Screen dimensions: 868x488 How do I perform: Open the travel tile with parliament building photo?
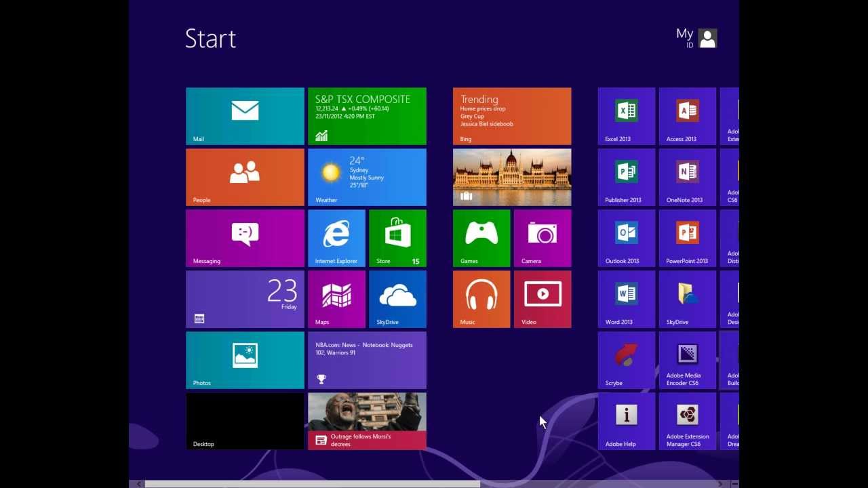(x=512, y=177)
